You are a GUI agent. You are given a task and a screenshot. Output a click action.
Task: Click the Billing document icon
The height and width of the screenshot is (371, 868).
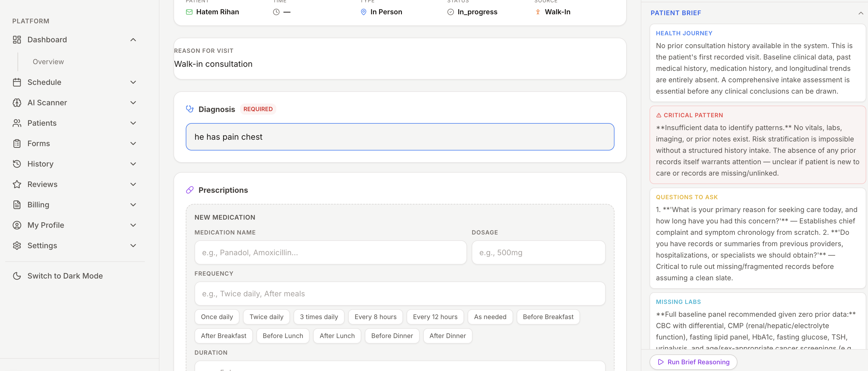[17, 205]
